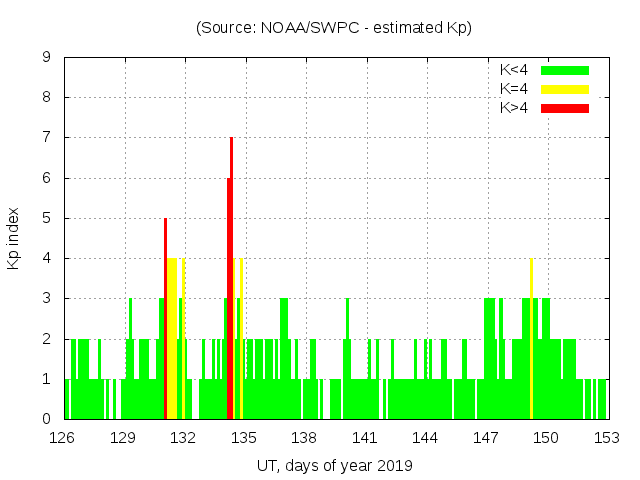Select the x-axis tick label 153
Image resolution: width=640 pixels, height=480 pixels.
pyautogui.click(x=606, y=438)
